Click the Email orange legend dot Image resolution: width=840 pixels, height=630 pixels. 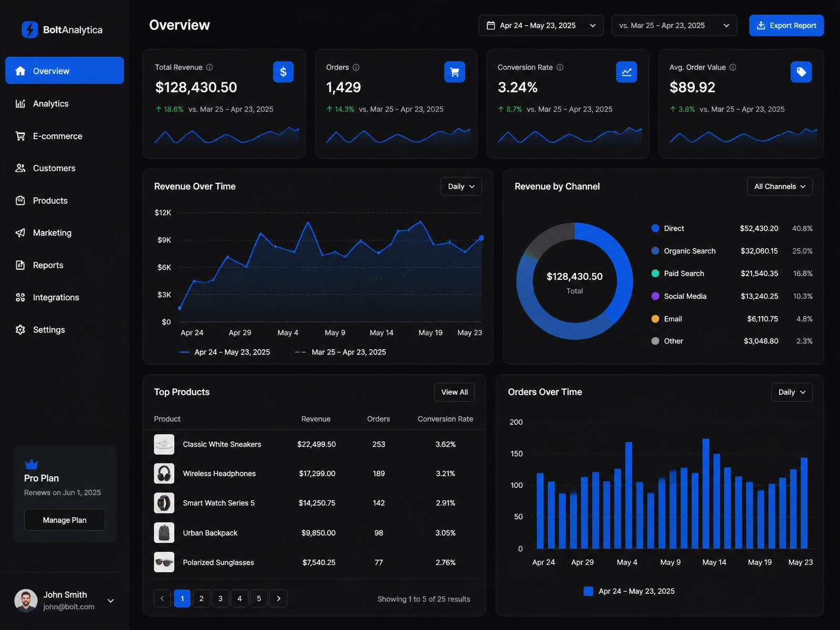pos(655,319)
